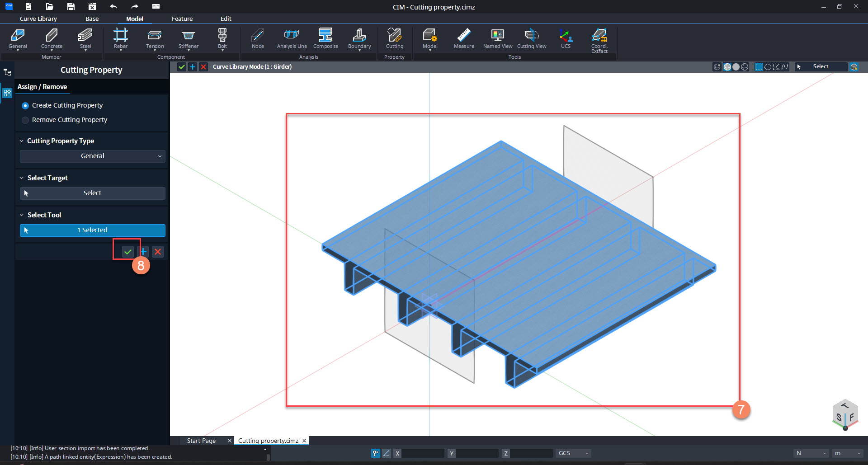
Task: Toggle shaded-with-edges display mode
Action: [x=727, y=67]
